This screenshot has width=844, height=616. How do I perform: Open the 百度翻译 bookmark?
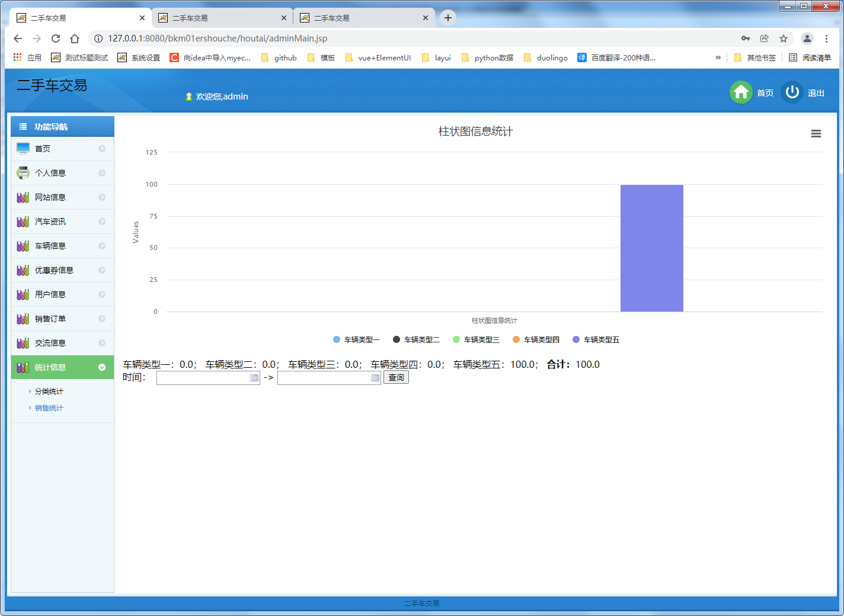616,57
